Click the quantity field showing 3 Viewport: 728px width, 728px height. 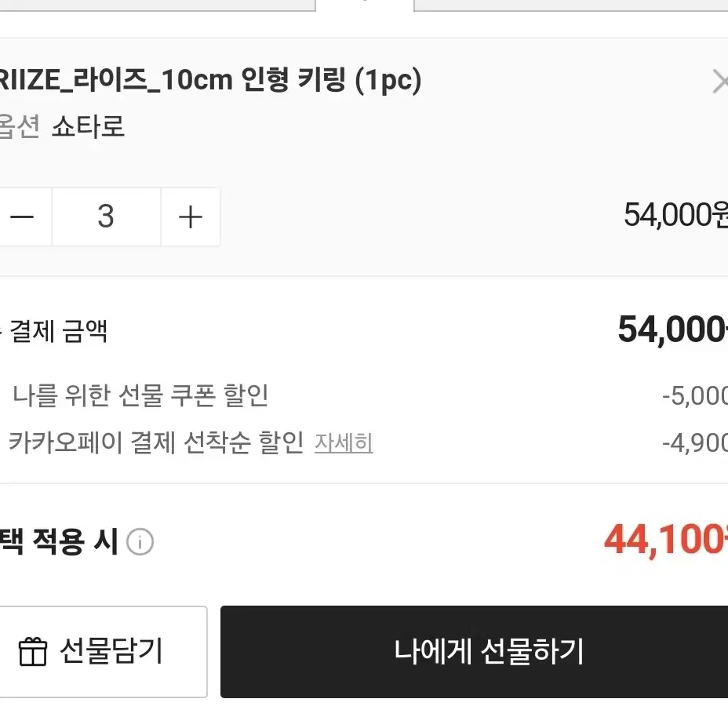(x=107, y=217)
